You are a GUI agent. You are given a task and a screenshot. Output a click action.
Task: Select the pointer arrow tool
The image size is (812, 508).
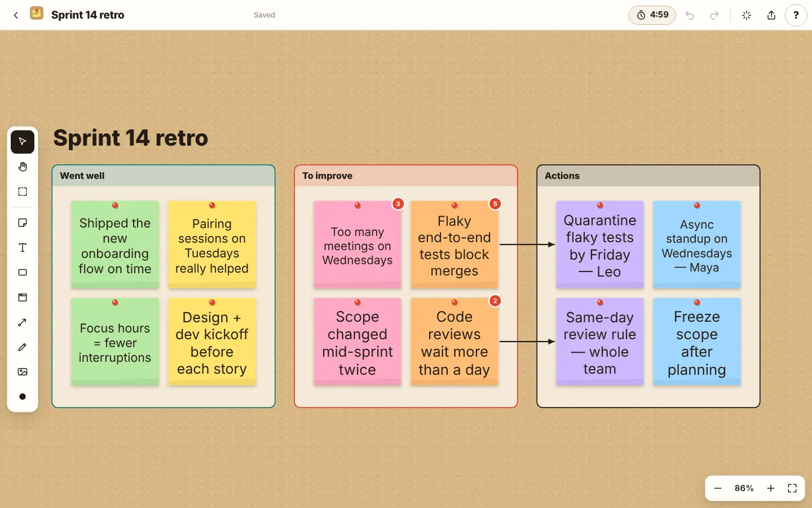tap(23, 142)
